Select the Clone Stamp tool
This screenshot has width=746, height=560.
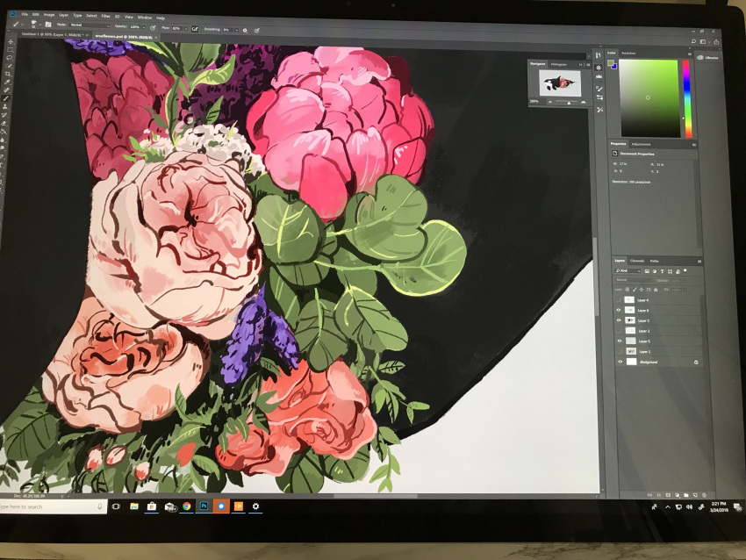point(5,106)
